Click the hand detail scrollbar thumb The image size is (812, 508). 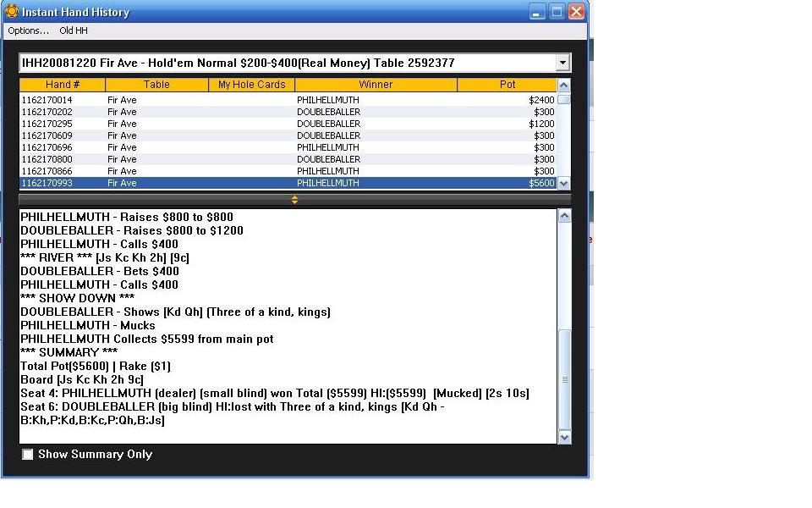click(564, 379)
